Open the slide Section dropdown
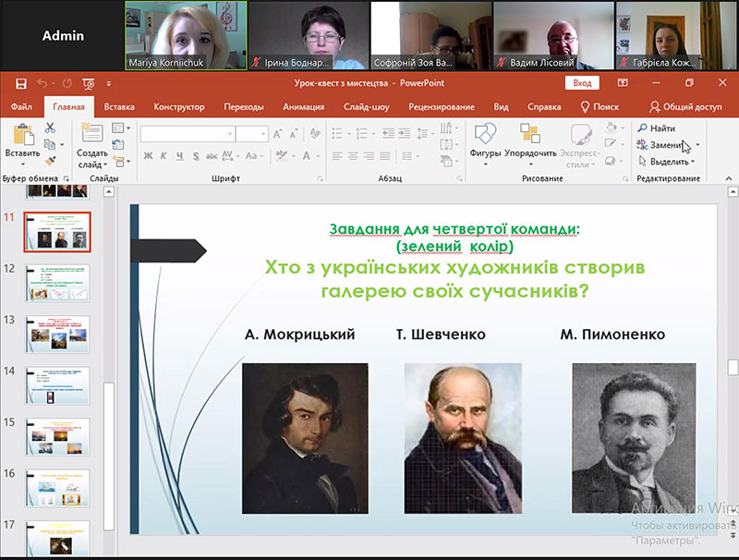This screenshot has width=739, height=560. click(x=122, y=162)
